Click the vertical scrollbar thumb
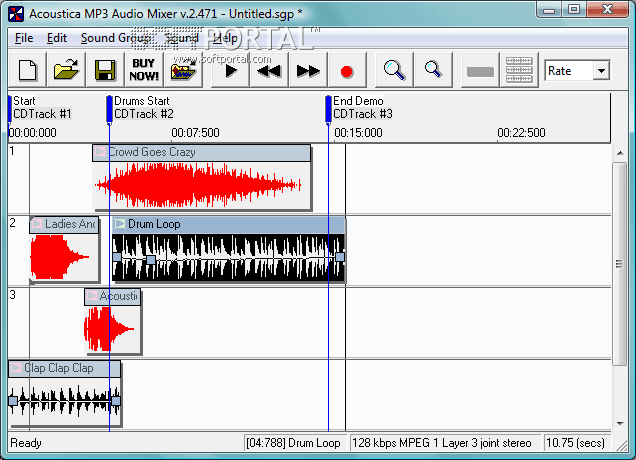636x460 pixels. tap(620, 264)
